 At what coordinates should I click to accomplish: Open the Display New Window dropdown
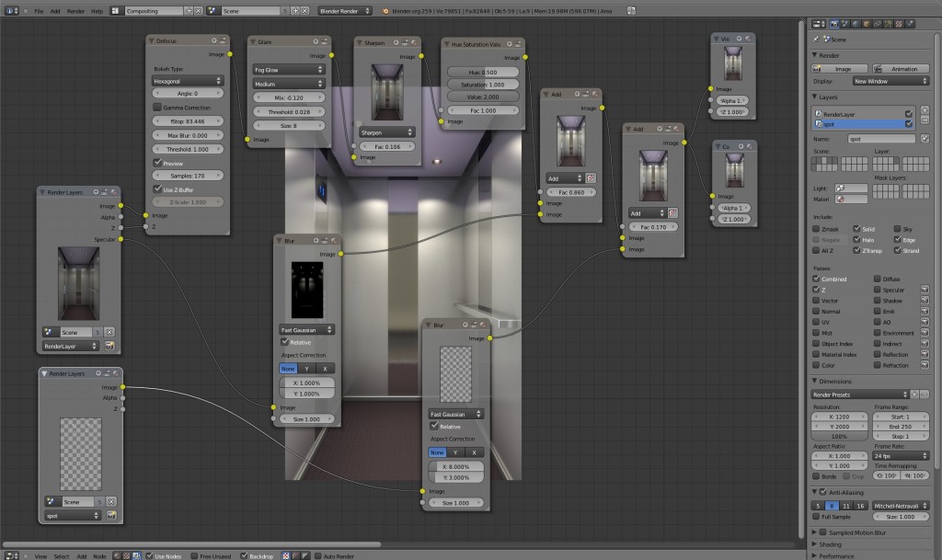click(x=890, y=81)
